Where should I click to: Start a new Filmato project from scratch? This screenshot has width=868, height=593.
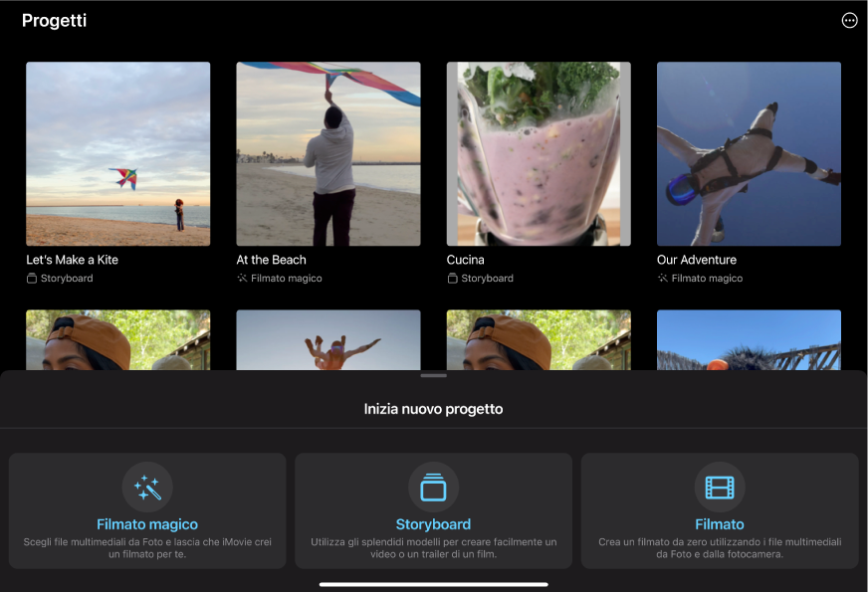click(x=720, y=510)
